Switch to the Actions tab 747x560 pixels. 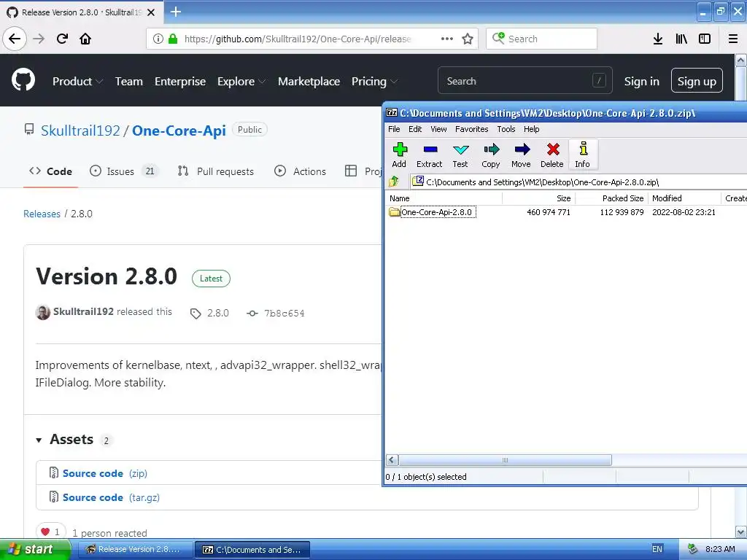(300, 171)
